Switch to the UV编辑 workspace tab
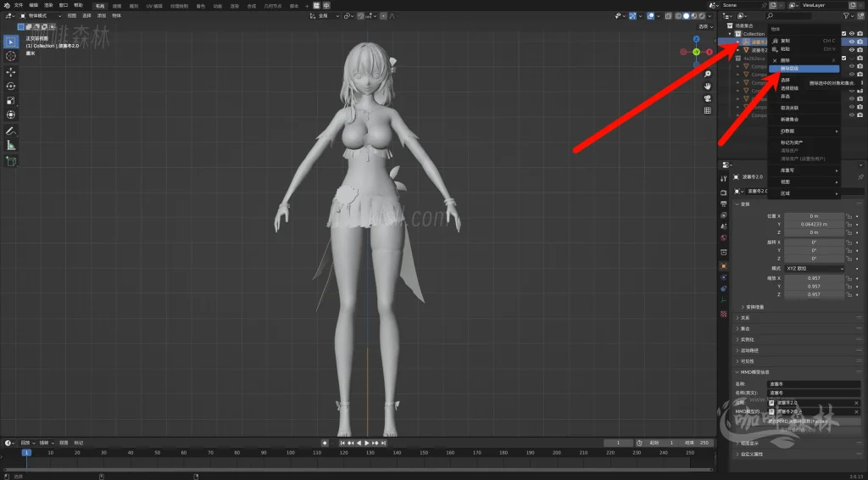Image resolution: width=868 pixels, height=480 pixels. [153, 6]
